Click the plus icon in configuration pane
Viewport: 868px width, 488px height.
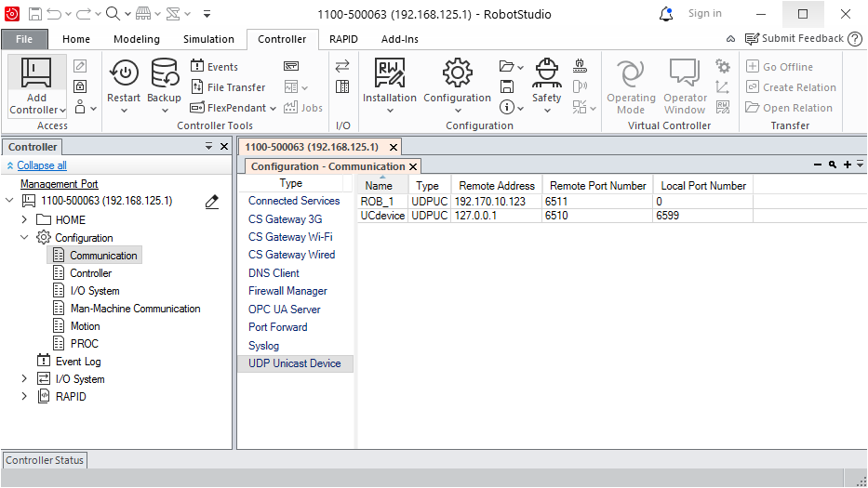point(847,165)
